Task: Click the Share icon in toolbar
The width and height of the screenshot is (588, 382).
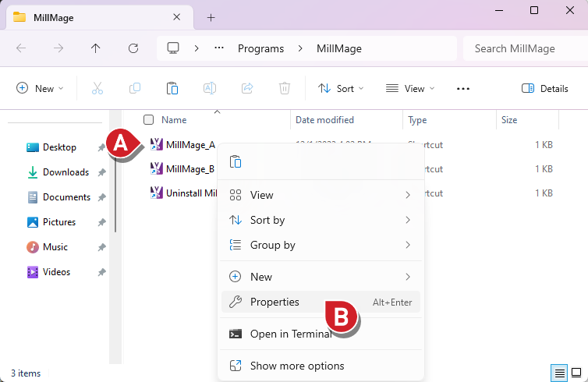Action: (247, 88)
